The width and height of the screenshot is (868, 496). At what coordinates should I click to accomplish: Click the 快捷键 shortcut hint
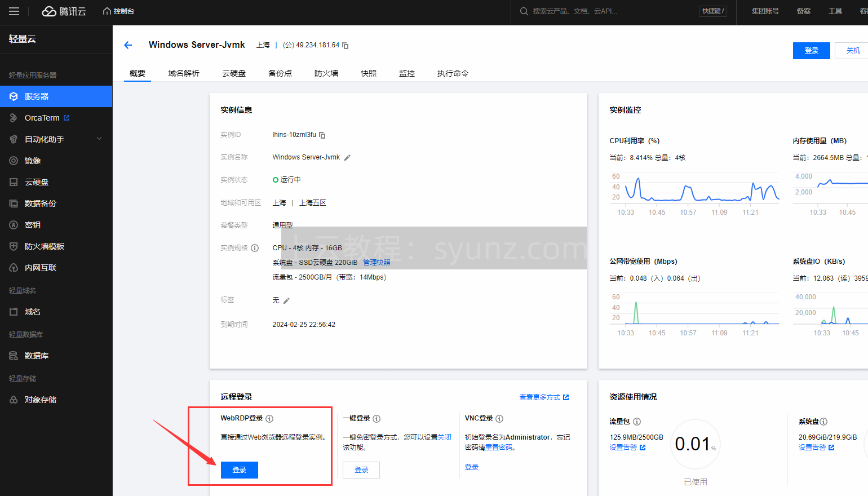click(x=713, y=11)
